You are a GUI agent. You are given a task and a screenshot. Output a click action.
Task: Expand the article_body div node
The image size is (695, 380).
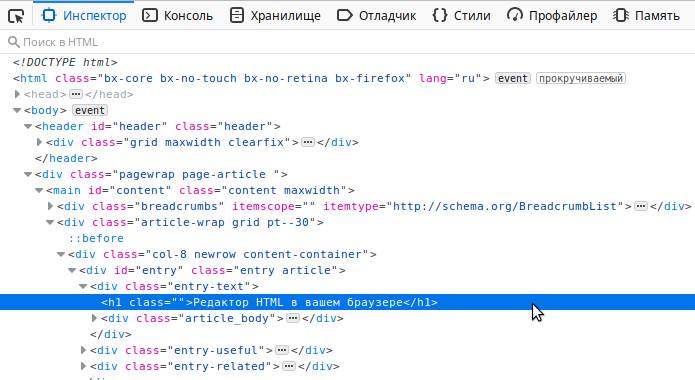point(94,318)
